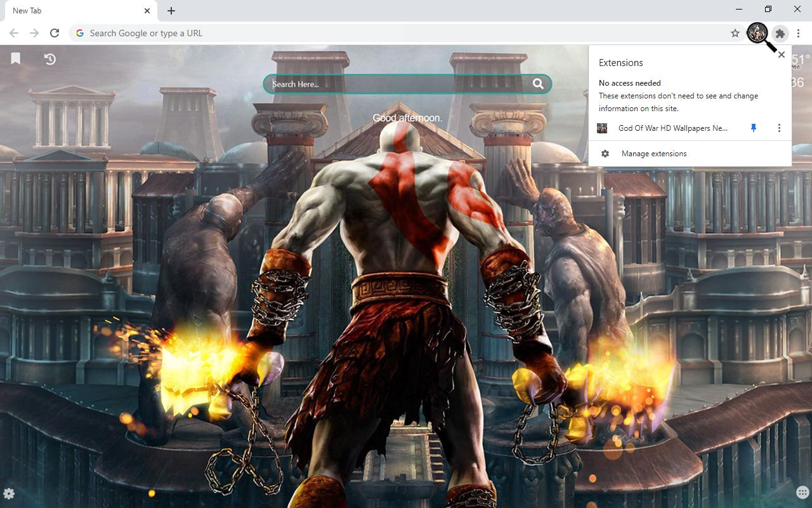Screen dimensions: 812x508
Task: Close the Chrome window
Action: coord(797,10)
